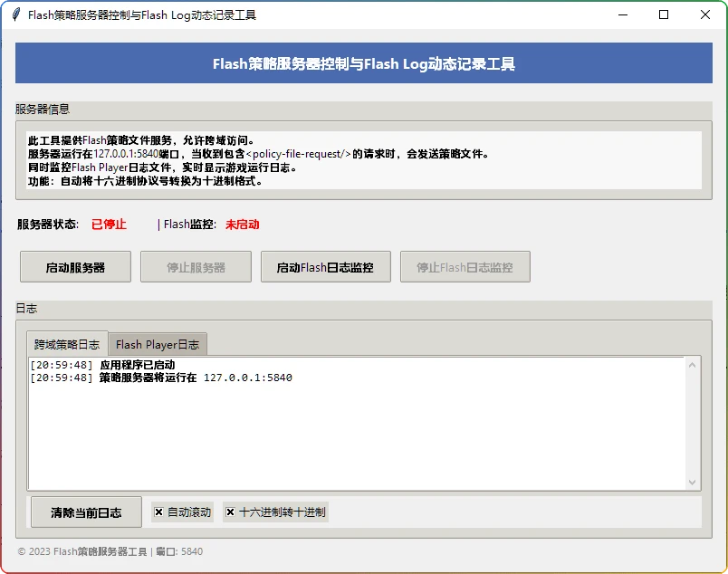
Task: Switch to the Flash Player日志 tab
Action: pyautogui.click(x=158, y=344)
